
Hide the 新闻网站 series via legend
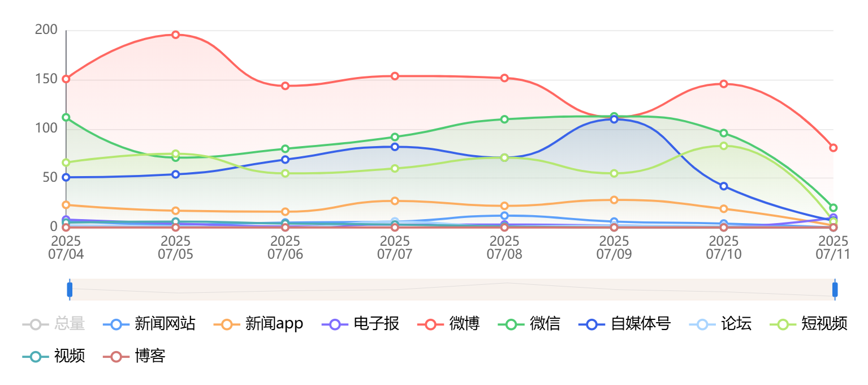pyautogui.click(x=150, y=324)
